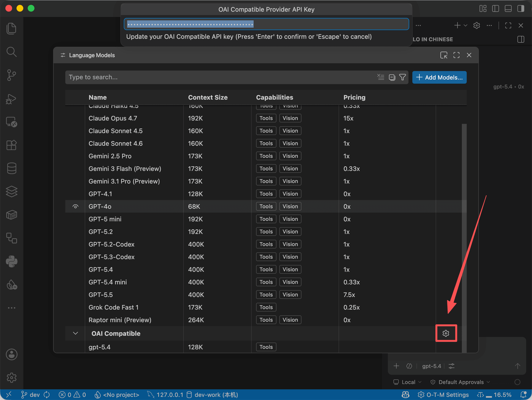
Task: Select the Grok Code Fast 1 row
Action: 263,307
